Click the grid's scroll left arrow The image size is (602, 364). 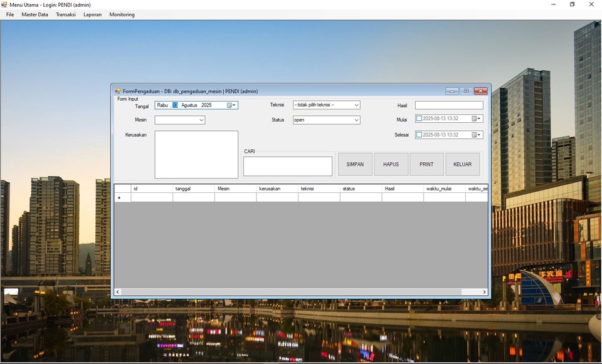tap(117, 292)
